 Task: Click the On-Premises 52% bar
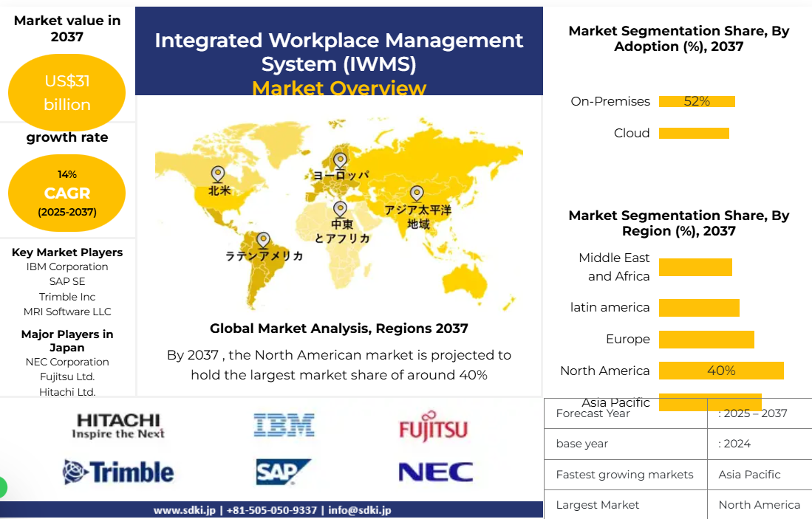point(697,101)
